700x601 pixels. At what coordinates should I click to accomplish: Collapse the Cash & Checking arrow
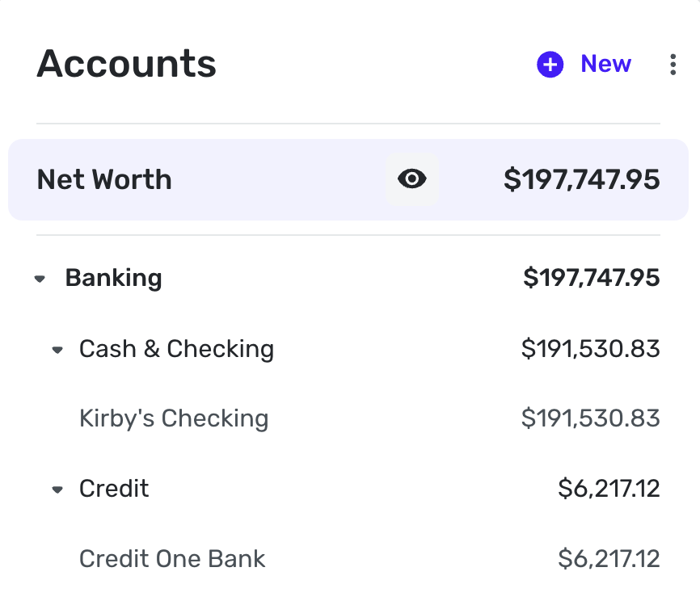click(x=57, y=350)
